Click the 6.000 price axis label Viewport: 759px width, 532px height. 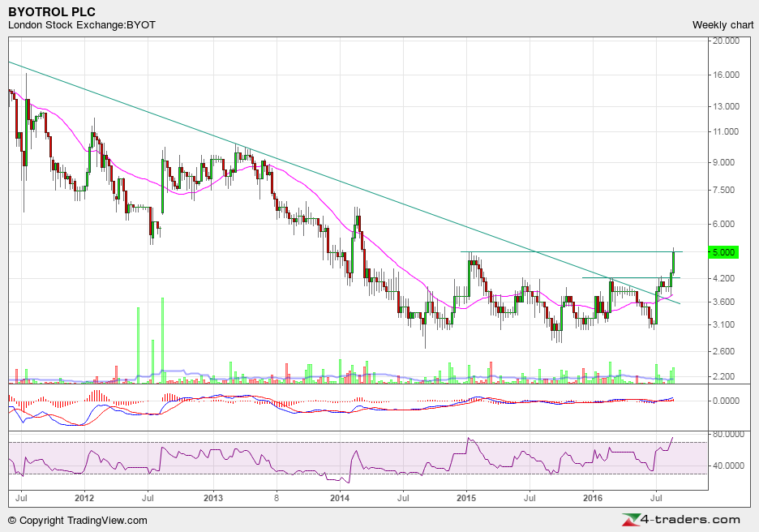[x=723, y=224]
